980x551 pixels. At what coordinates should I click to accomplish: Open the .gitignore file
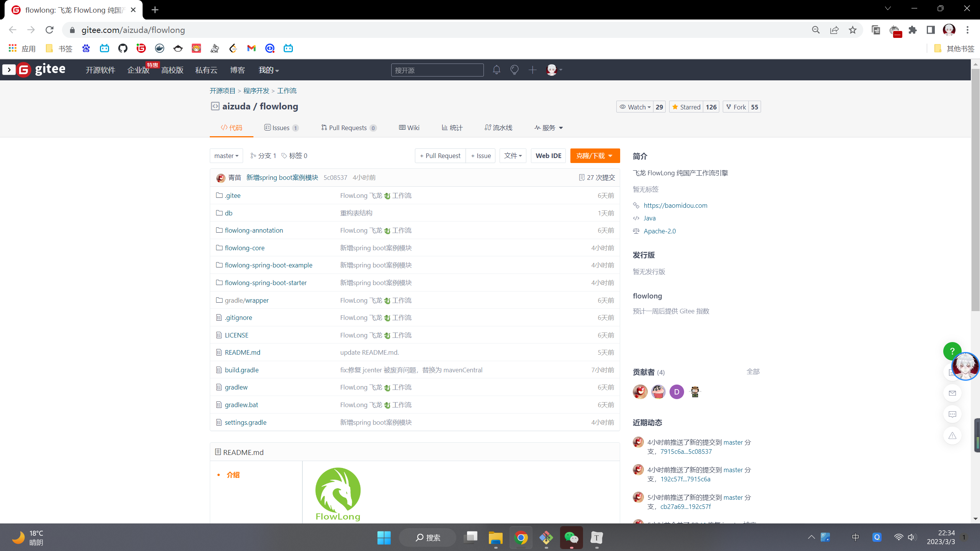(238, 318)
